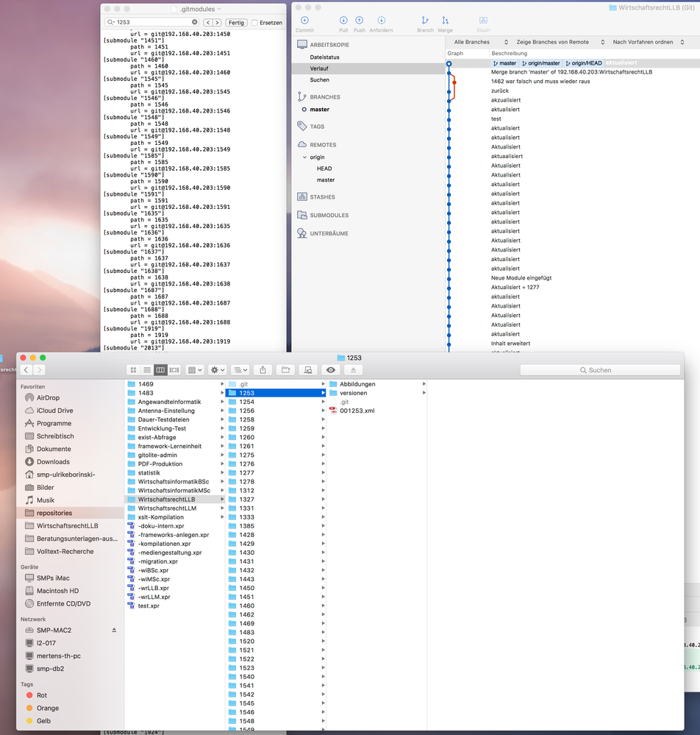Click the Finder Suchen search field
The height and width of the screenshot is (735, 700).
[600, 370]
